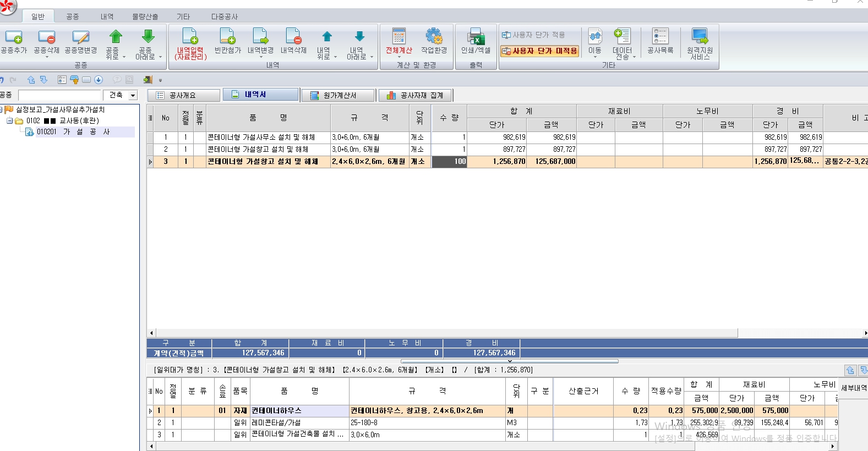The image size is (868, 451).
Task: Collapse the 0102 교사동(후관) tree node
Action: click(x=10, y=121)
